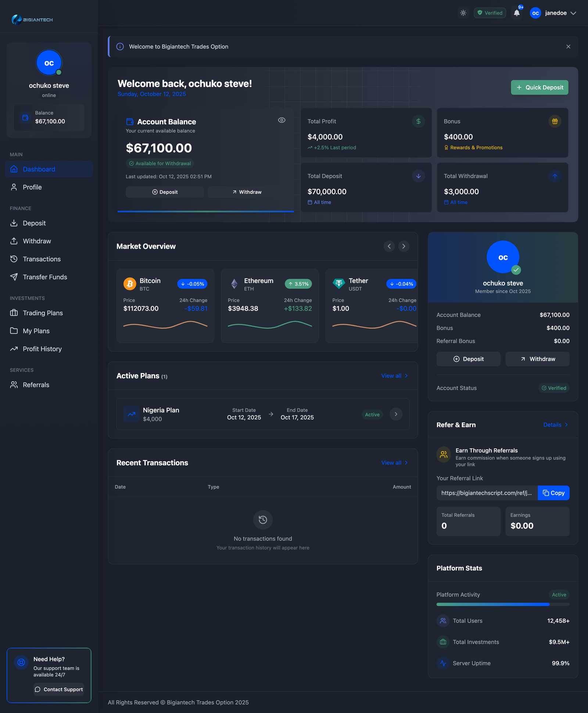Click the Bitcoin coin icon
Image resolution: width=588 pixels, height=713 pixels.
click(x=130, y=284)
